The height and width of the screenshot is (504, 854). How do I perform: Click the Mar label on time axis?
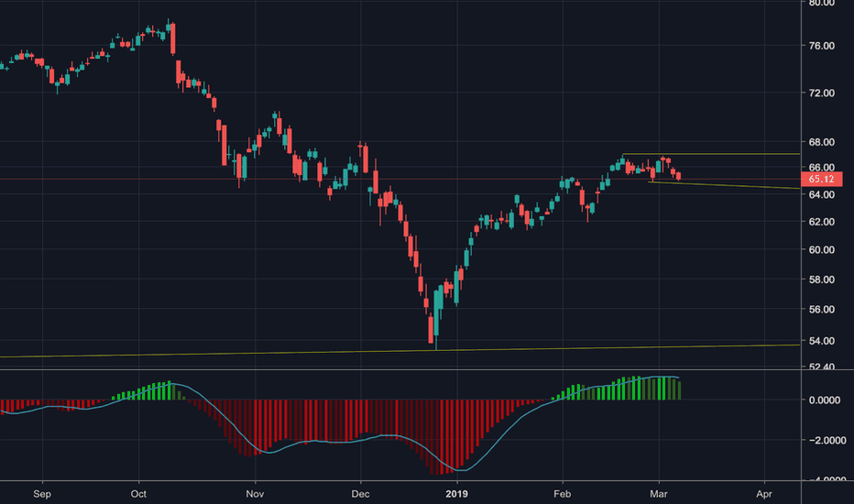(659, 494)
